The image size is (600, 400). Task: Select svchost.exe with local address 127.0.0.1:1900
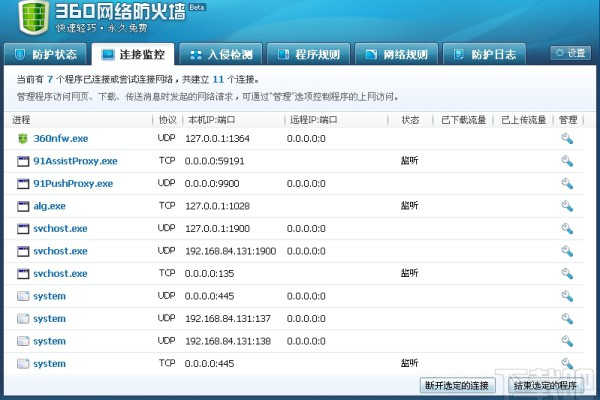tap(60, 229)
